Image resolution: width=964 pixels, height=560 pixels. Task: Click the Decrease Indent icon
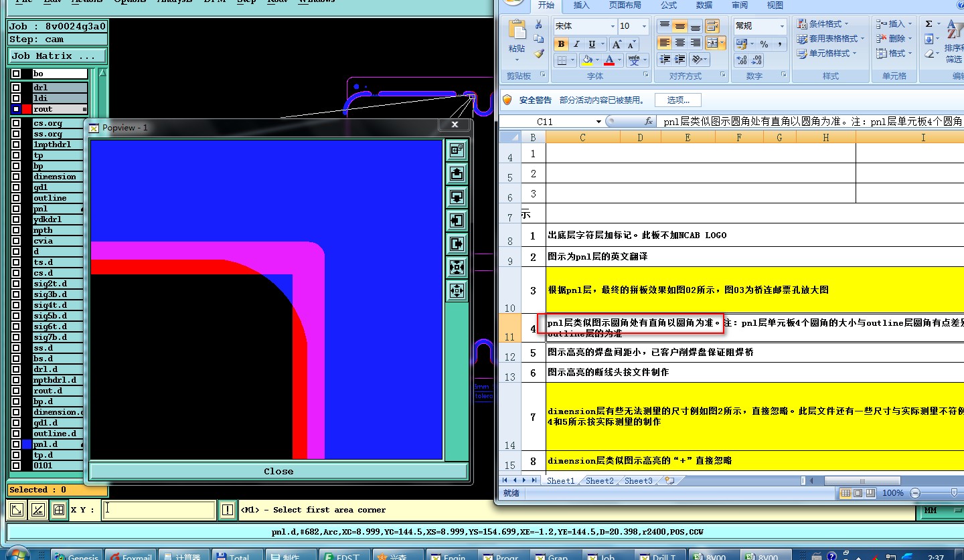tap(664, 60)
